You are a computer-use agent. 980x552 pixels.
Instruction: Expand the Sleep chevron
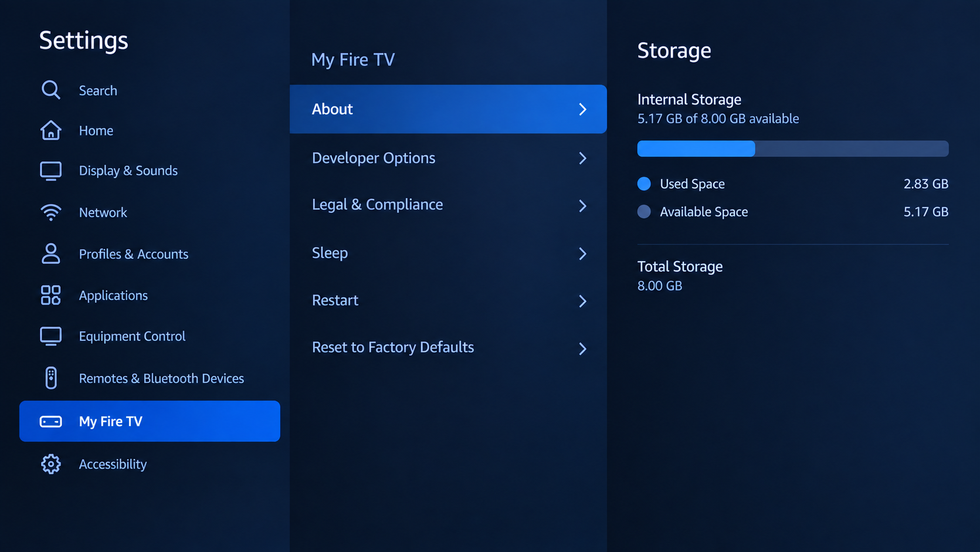coord(582,253)
